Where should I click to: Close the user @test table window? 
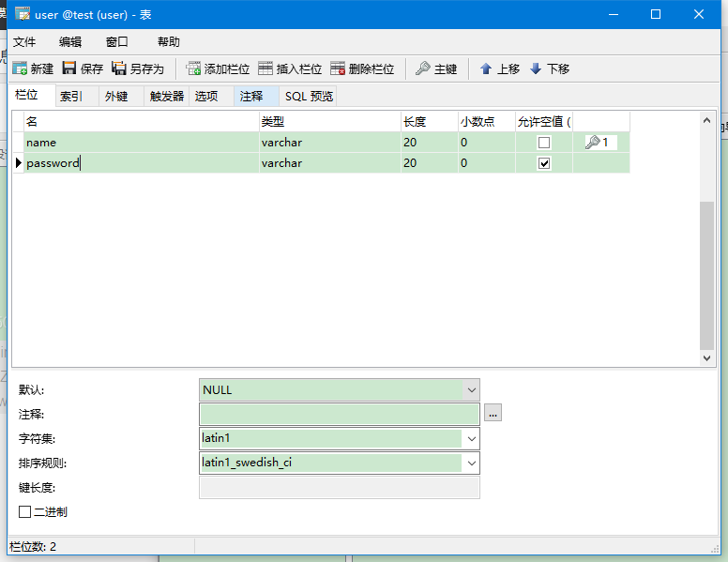[x=699, y=14]
